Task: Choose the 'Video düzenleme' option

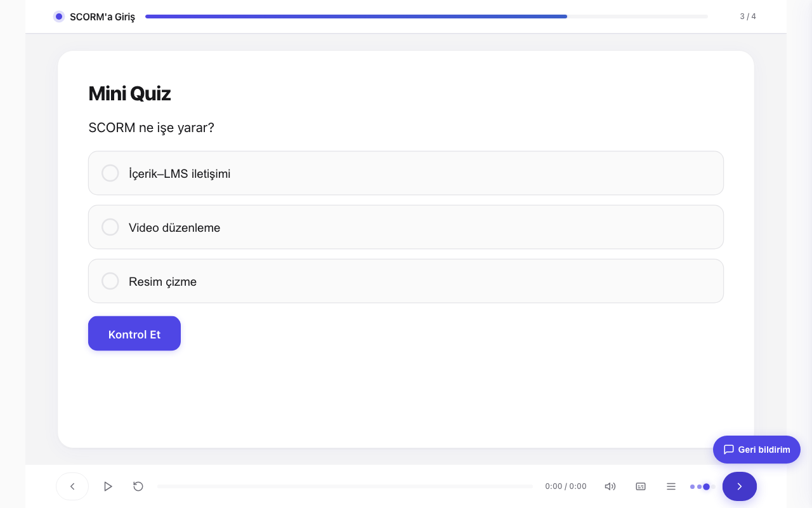Action: coord(406,227)
